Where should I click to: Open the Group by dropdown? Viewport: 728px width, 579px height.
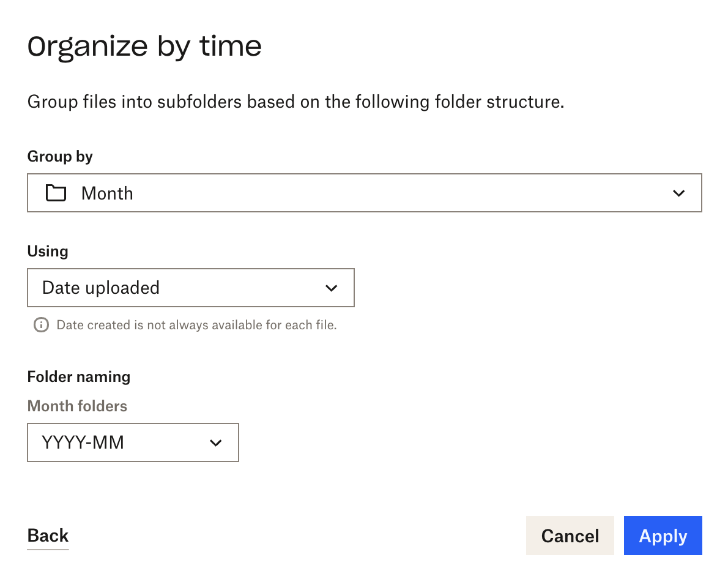364,193
